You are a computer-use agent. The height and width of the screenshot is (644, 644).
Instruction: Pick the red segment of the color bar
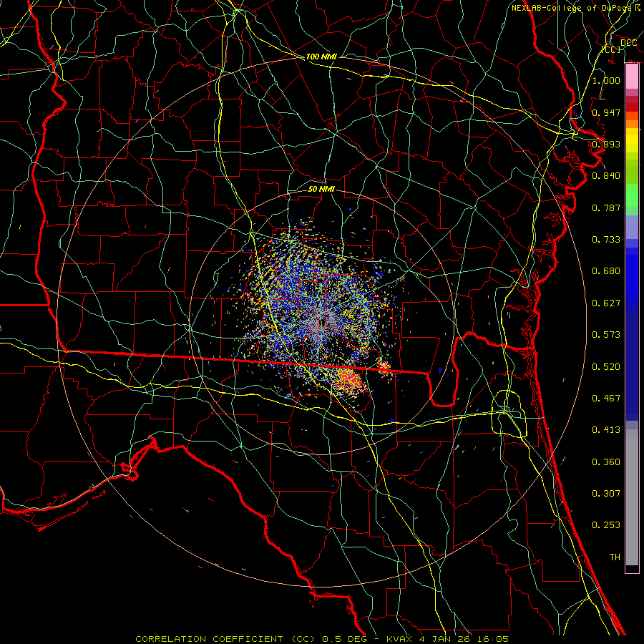632,107
